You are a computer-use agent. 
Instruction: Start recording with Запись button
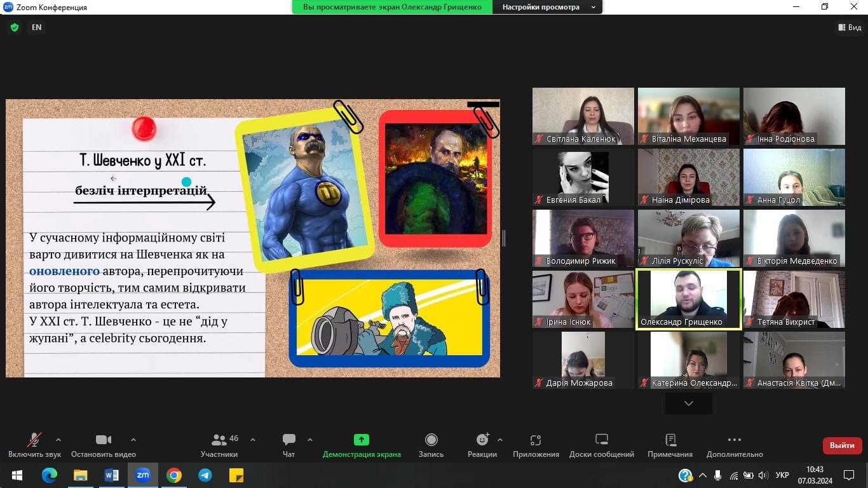[x=431, y=445]
